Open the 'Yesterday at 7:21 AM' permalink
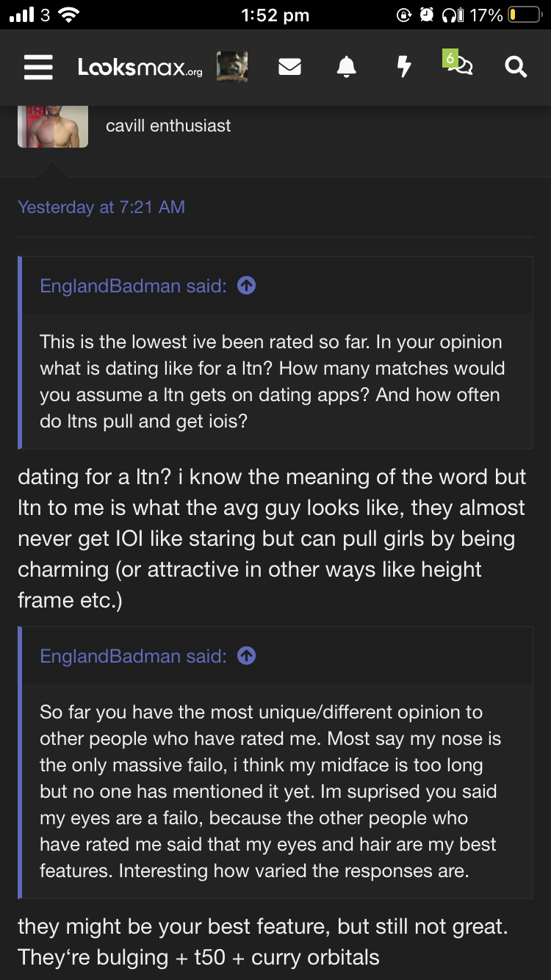This screenshot has width=551, height=980. (101, 207)
